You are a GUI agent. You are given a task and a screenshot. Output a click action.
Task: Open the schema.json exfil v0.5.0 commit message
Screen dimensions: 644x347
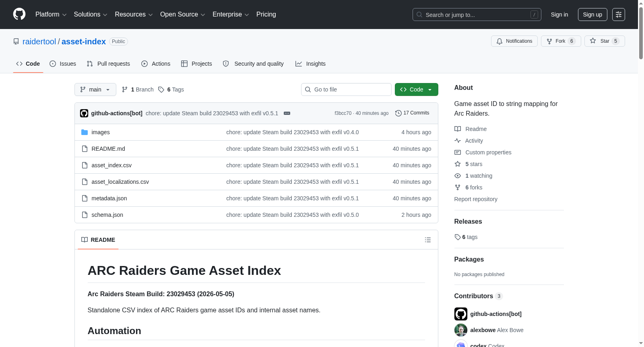coord(293,215)
